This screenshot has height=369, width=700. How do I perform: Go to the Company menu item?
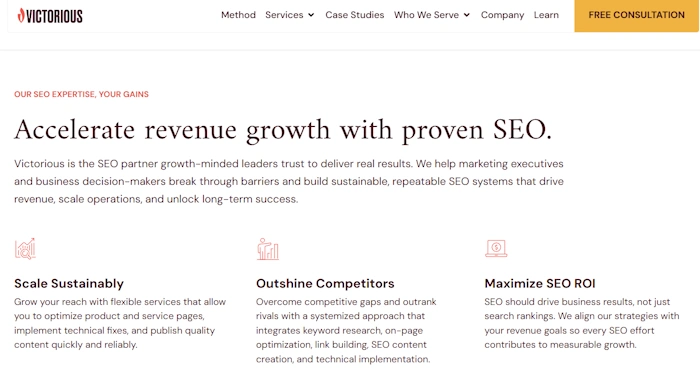tap(502, 15)
